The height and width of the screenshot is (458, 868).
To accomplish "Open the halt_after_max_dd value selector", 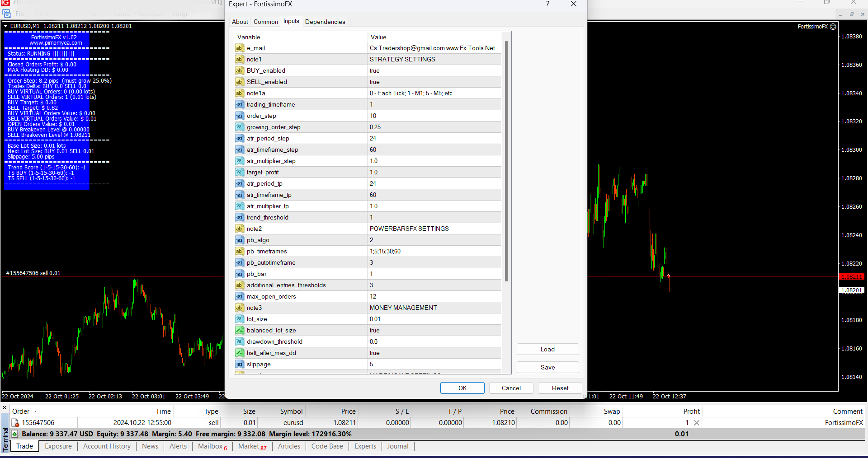I will click(434, 353).
